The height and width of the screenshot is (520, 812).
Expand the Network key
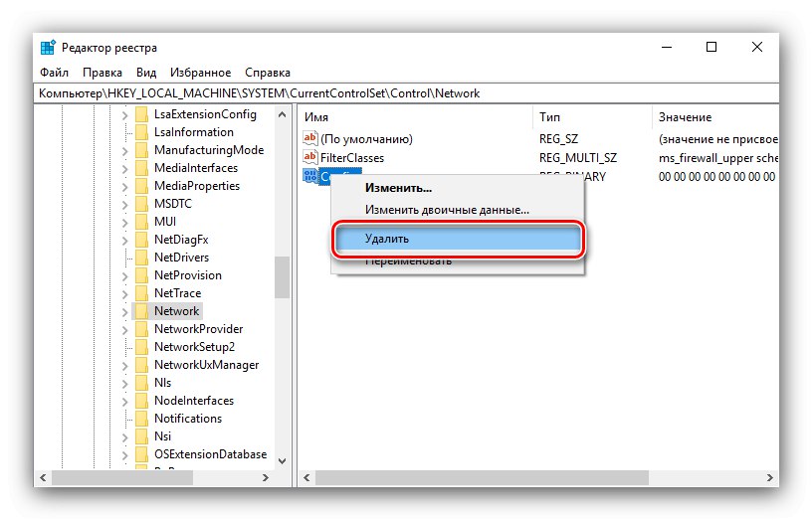[124, 312]
